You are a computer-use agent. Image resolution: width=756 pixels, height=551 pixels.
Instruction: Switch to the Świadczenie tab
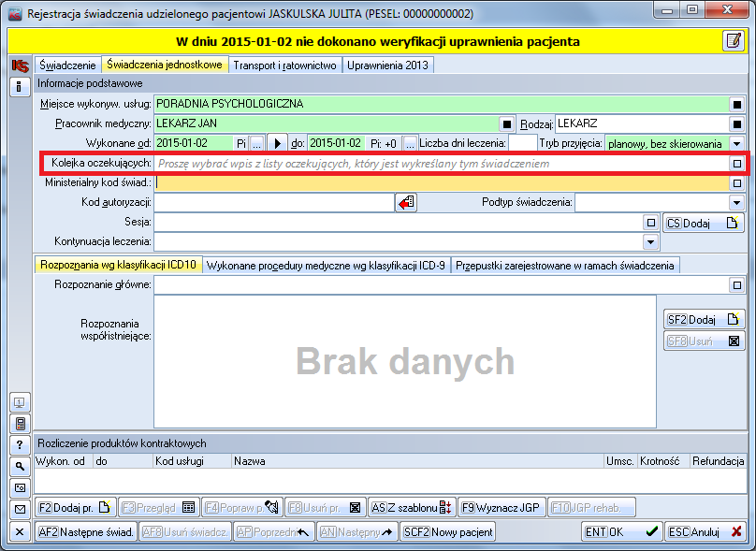[x=67, y=65]
